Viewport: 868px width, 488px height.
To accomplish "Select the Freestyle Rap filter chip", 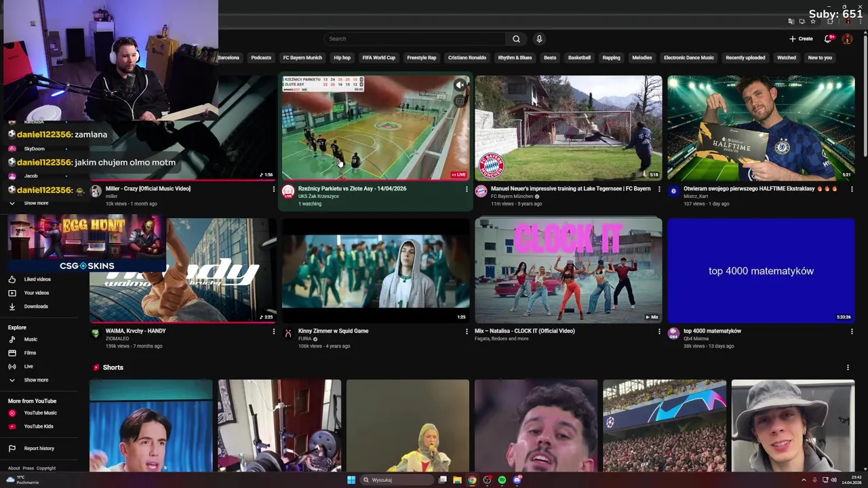I will (421, 58).
